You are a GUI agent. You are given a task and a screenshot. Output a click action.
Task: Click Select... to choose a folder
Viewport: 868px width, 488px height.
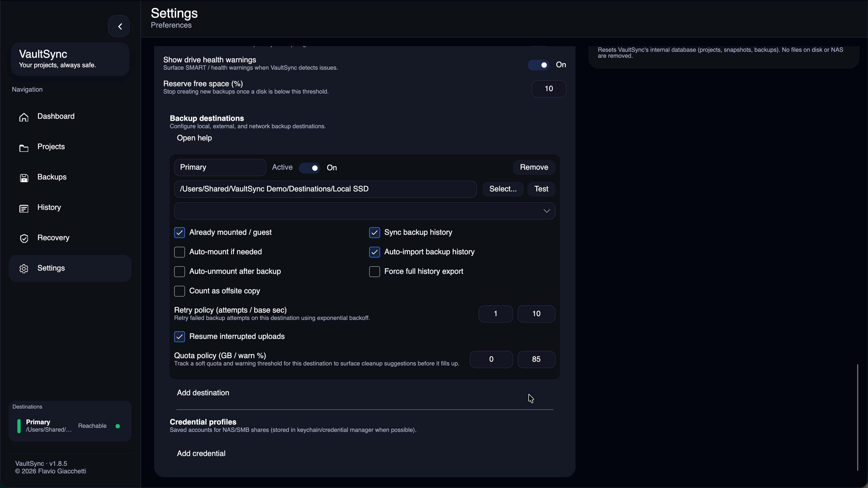pos(503,189)
